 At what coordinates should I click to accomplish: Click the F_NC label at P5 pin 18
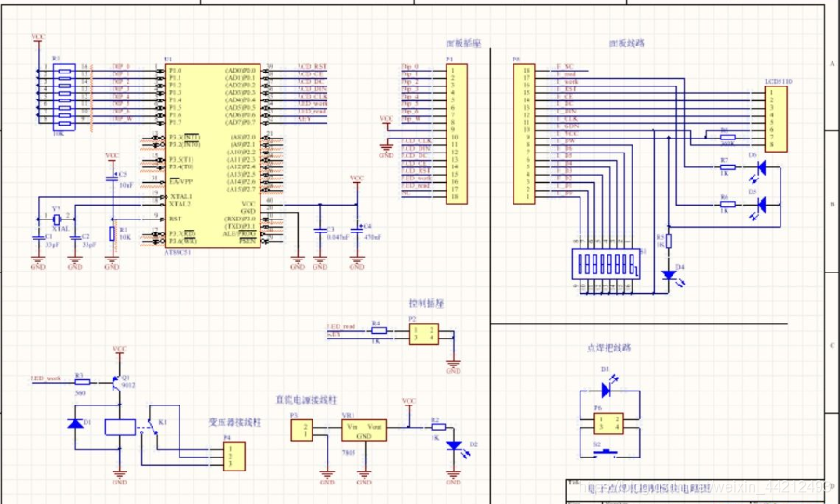(566, 67)
